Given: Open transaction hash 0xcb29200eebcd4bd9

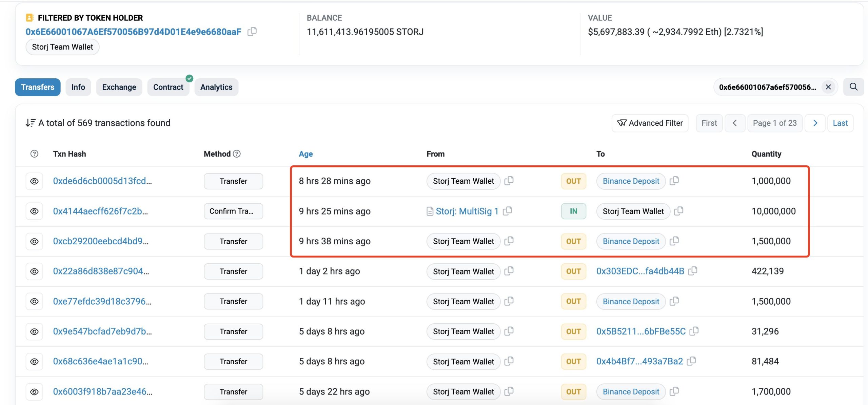Looking at the screenshot, I should pos(101,241).
